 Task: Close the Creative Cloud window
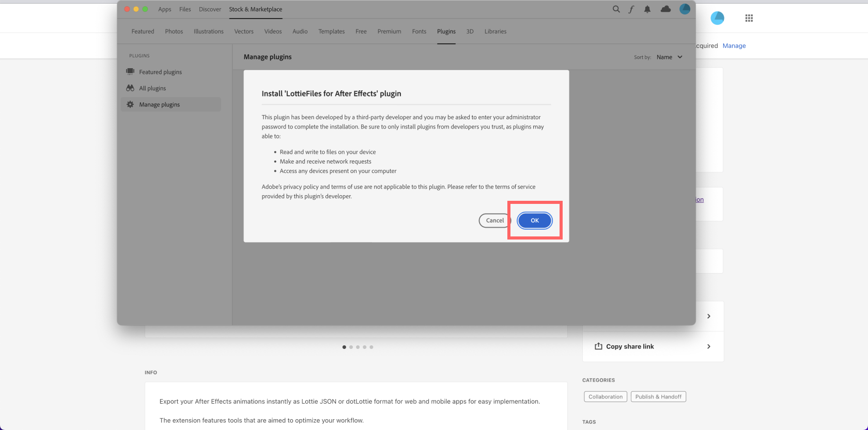127,9
